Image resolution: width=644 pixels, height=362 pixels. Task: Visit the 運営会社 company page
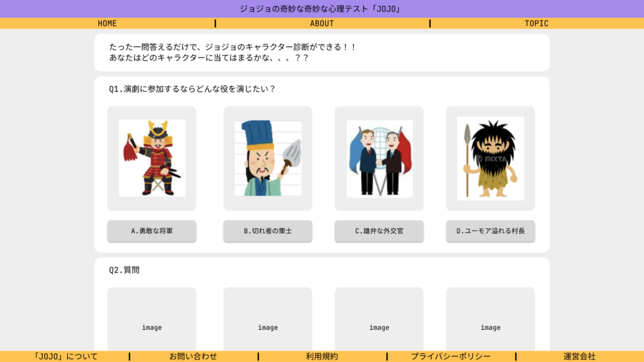[x=579, y=356]
